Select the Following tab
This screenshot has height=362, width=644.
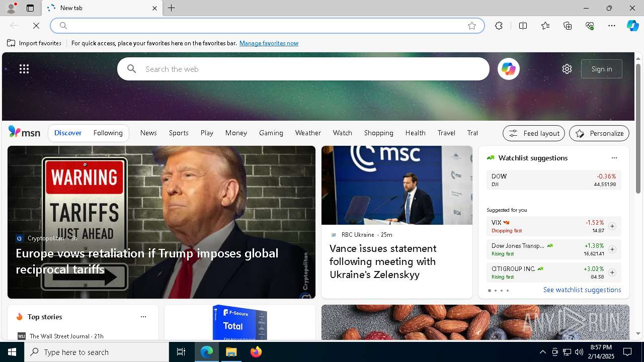tap(108, 133)
